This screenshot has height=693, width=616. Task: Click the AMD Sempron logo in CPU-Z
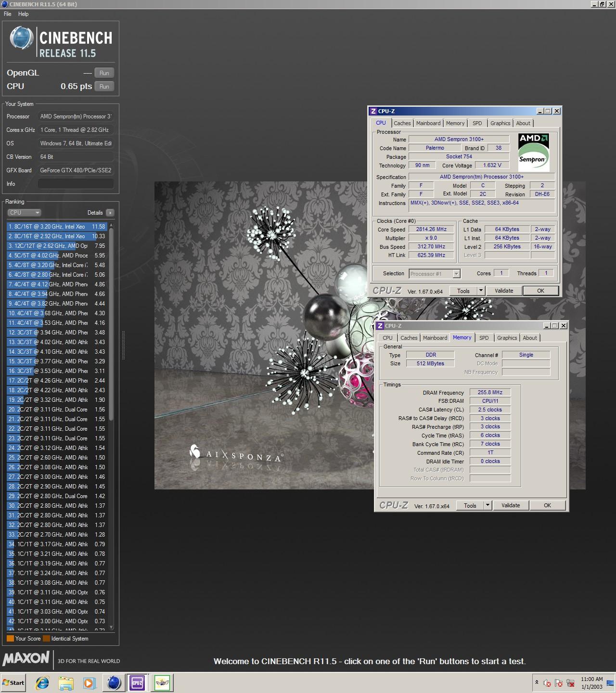pos(533,152)
